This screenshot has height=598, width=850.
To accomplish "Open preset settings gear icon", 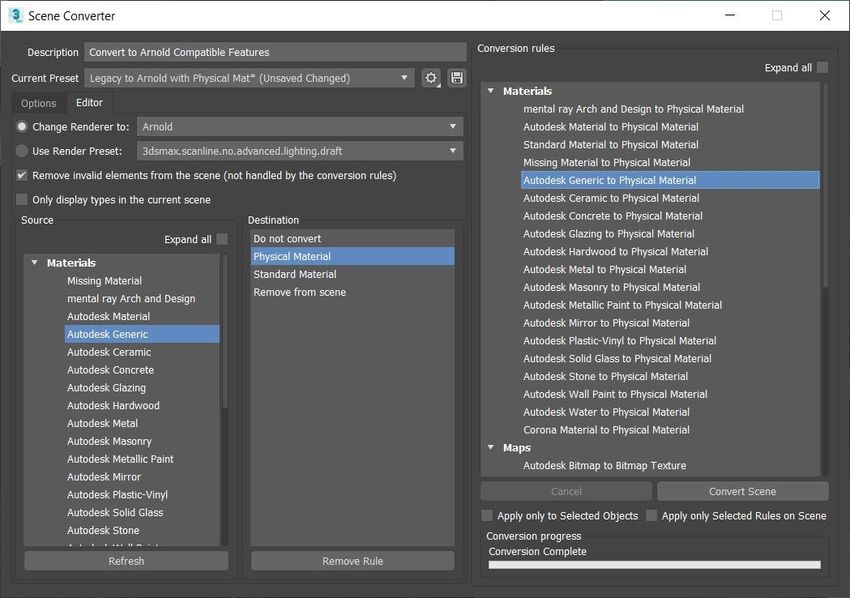I will 431,78.
